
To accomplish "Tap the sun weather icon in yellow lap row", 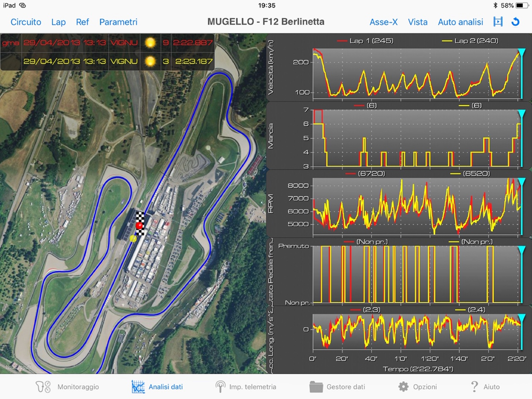I will (150, 61).
